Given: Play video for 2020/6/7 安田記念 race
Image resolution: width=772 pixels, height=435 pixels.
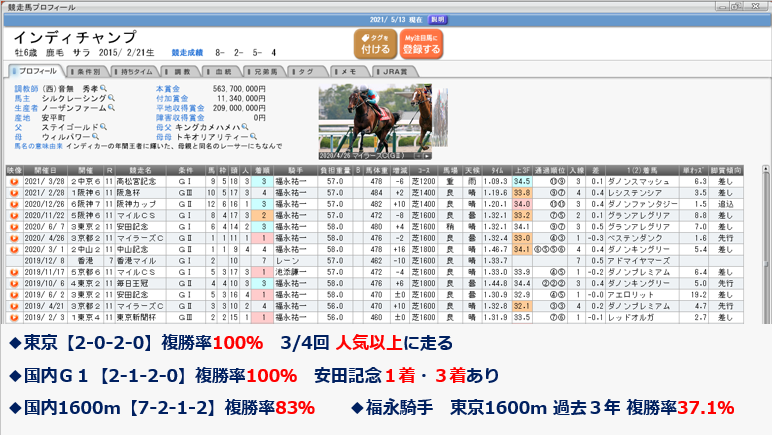Looking at the screenshot, I should (x=14, y=227).
